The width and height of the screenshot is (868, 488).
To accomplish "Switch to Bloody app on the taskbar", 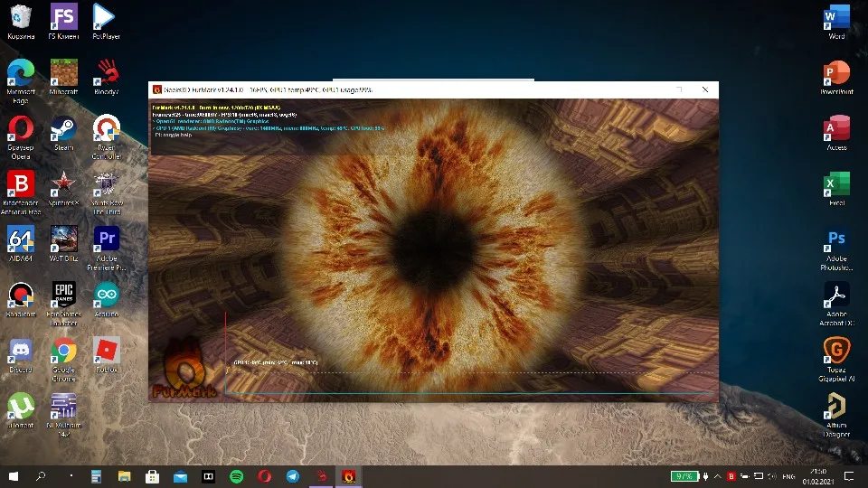I will [321, 476].
